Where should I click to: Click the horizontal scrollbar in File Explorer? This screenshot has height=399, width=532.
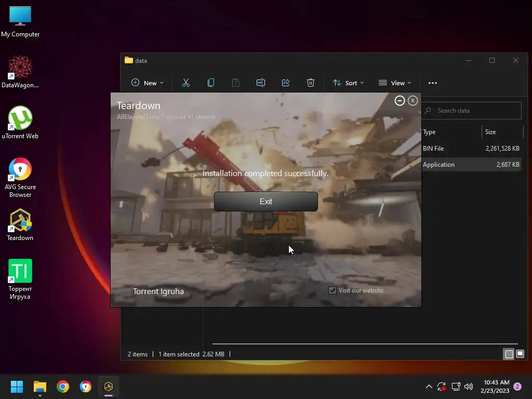(365, 344)
